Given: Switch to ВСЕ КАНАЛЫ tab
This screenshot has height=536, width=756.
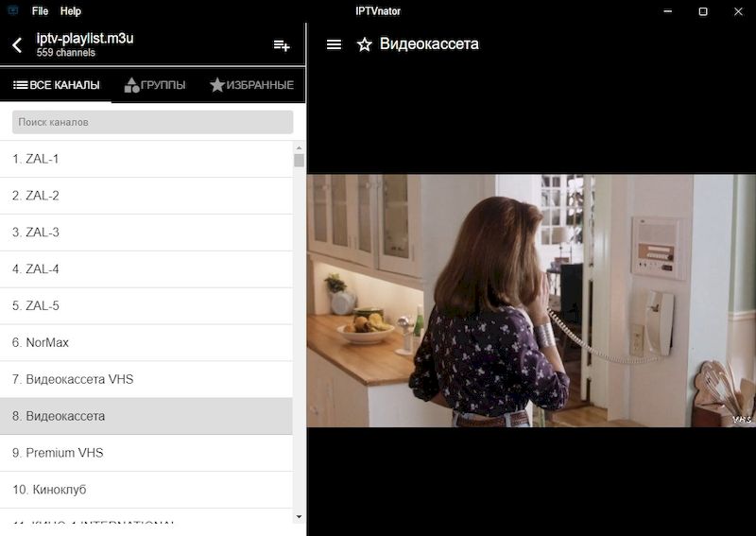Looking at the screenshot, I should 56,85.
